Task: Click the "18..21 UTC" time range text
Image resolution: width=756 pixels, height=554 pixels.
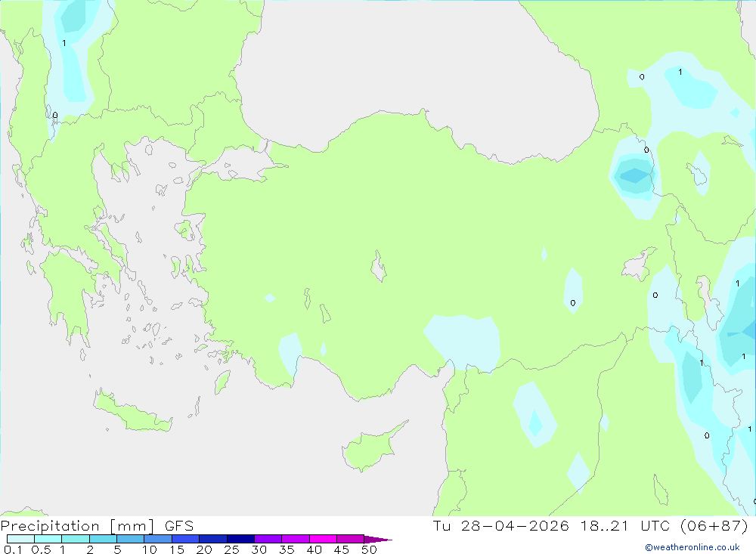Action: (x=625, y=526)
